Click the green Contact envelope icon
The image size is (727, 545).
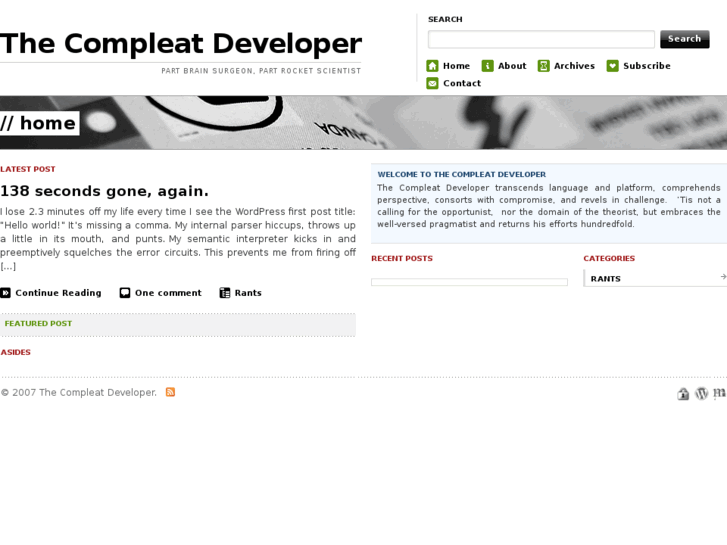[432, 83]
